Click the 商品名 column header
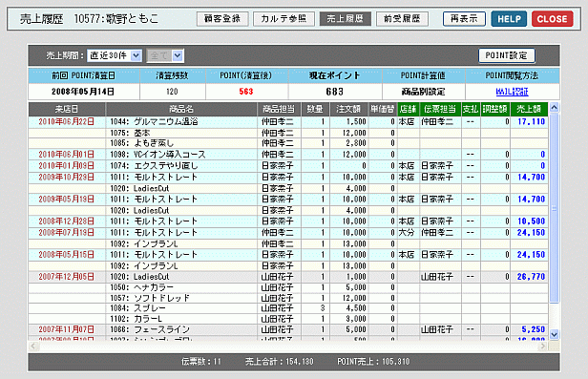Screen dimensions: 588x379 [181, 109]
